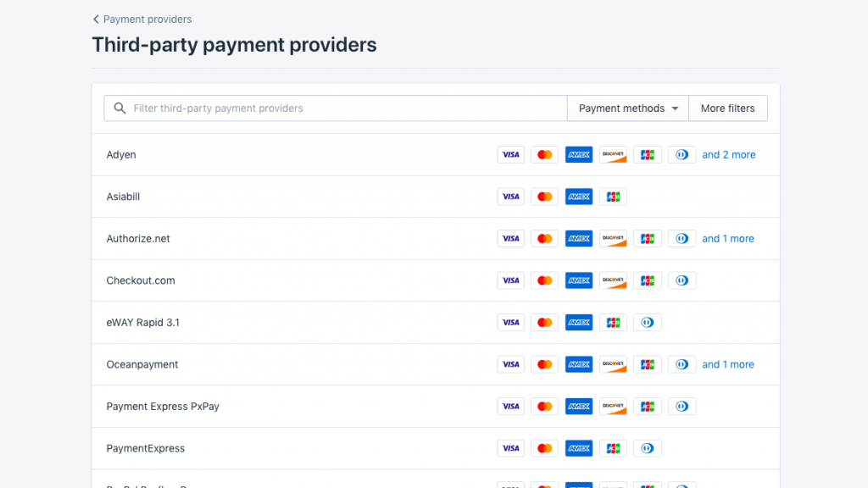Click the Amex icon in Adyen row

point(579,155)
